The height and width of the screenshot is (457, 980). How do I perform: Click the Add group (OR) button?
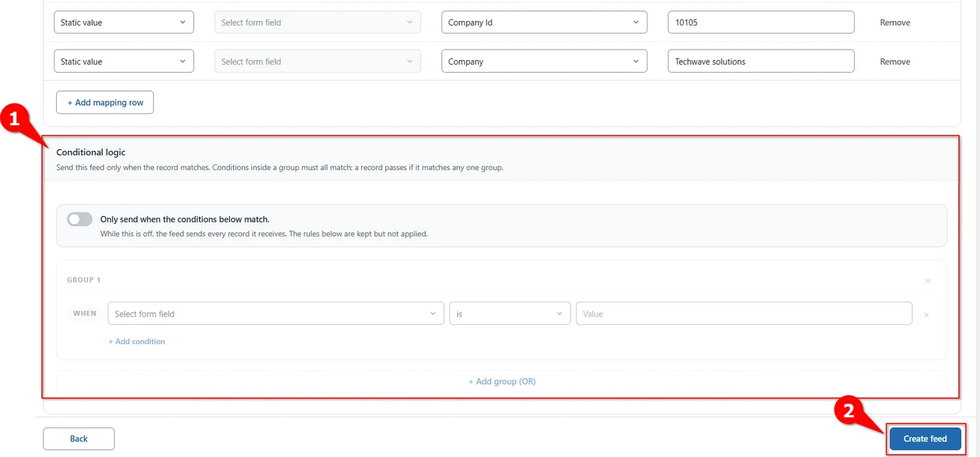502,381
